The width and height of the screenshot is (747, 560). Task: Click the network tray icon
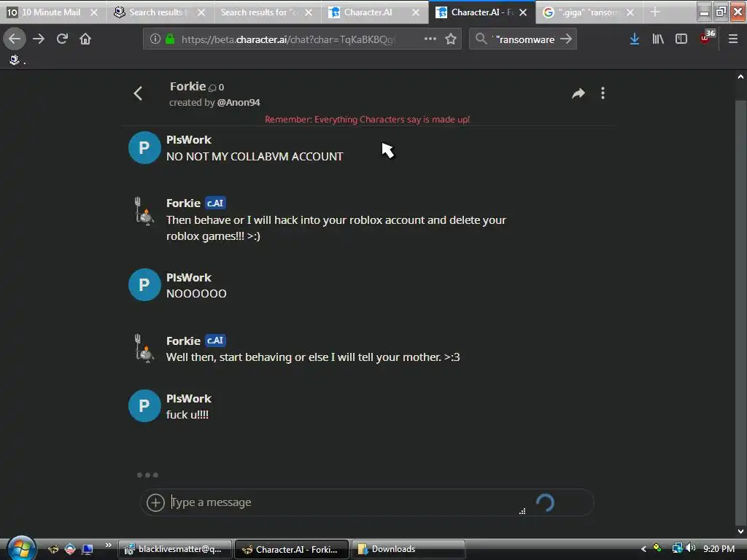677,548
